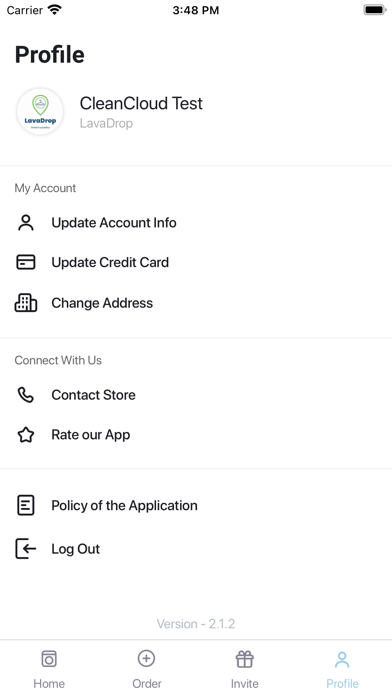This screenshot has width=392, height=696.
Task: Open Update Account Info
Action: coord(196,222)
